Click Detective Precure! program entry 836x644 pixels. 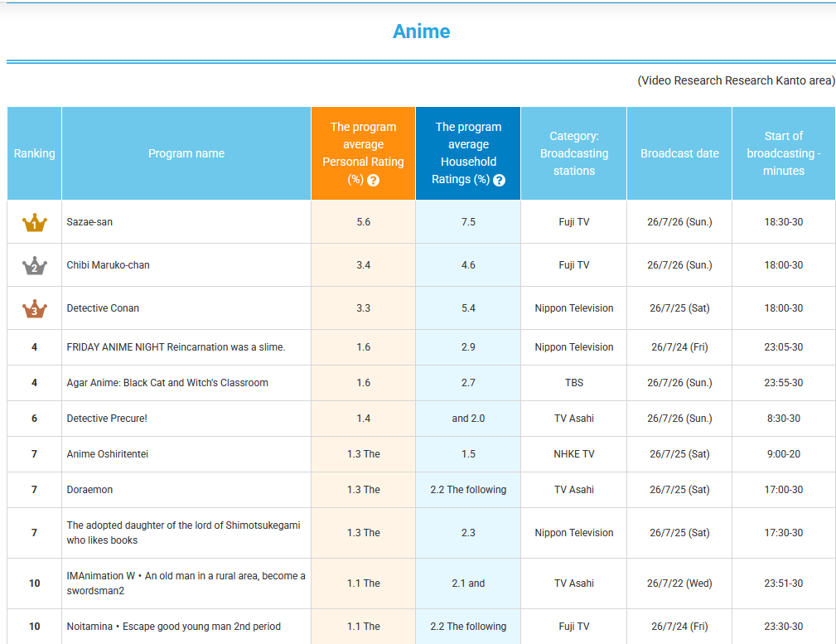[107, 419]
